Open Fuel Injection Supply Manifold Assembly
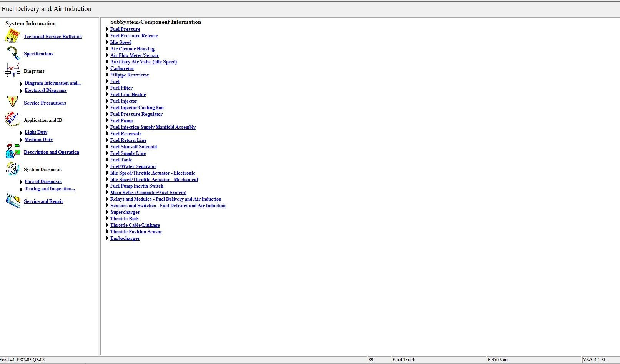The width and height of the screenshot is (620, 364). [153, 127]
